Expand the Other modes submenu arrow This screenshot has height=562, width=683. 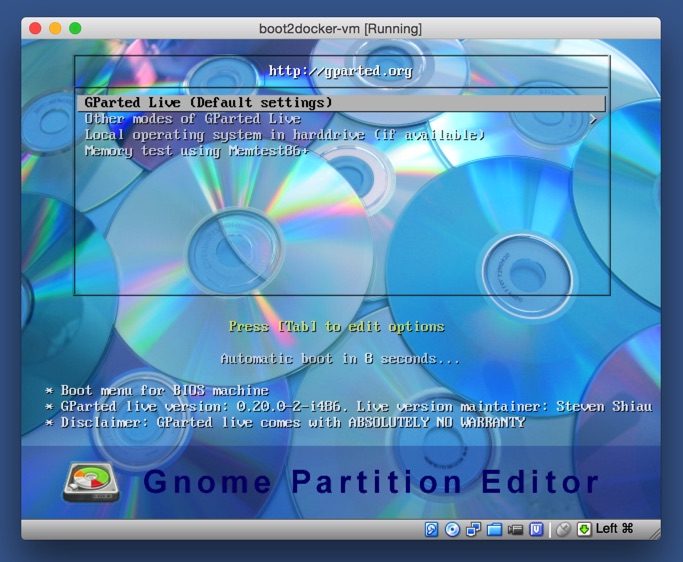pos(593,119)
